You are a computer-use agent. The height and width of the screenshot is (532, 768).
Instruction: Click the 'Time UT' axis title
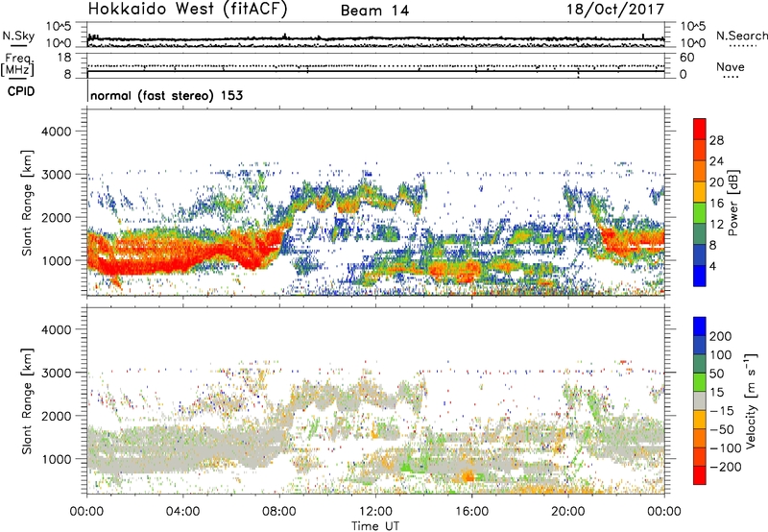click(x=375, y=526)
